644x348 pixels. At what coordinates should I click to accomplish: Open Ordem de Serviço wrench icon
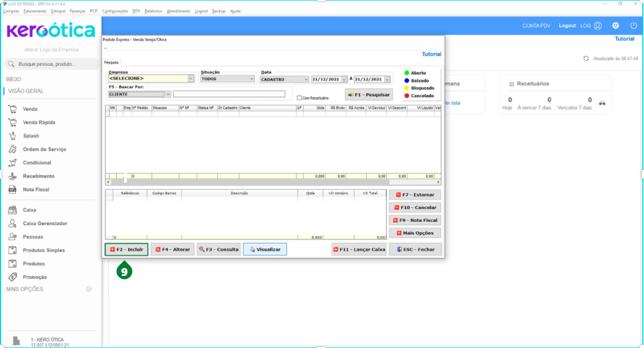[13, 149]
